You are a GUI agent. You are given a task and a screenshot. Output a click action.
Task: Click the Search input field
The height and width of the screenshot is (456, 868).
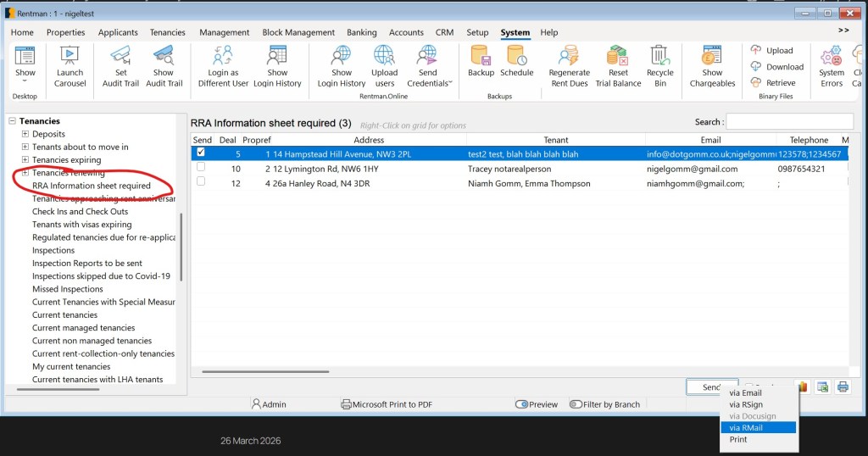coord(789,122)
